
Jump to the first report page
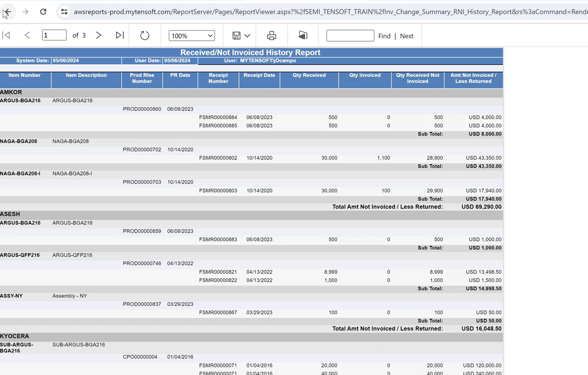coord(6,35)
